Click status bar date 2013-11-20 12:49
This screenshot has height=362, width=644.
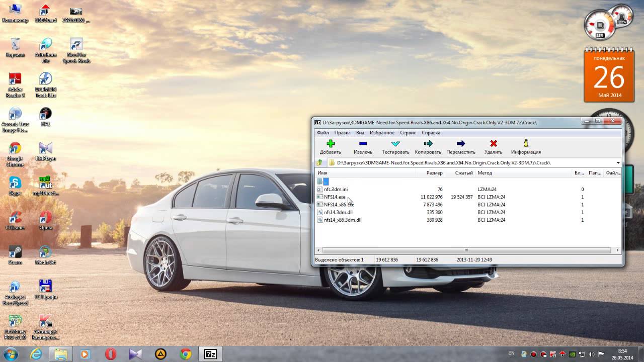(x=474, y=260)
